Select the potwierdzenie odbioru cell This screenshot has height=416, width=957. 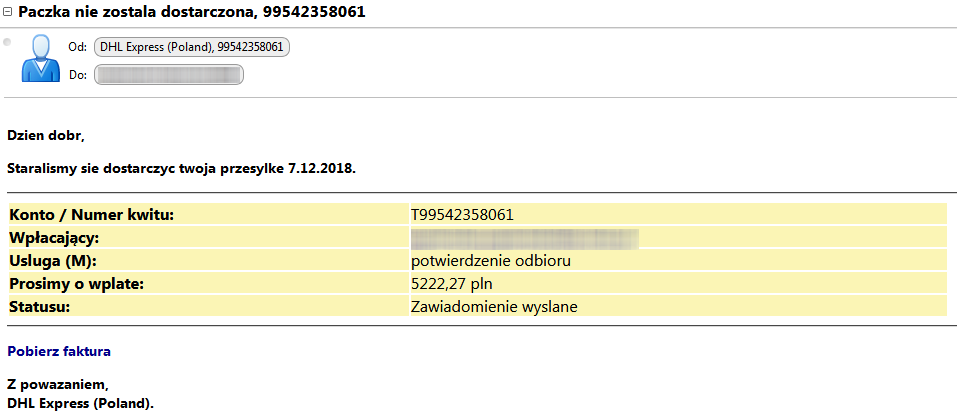tap(677, 260)
